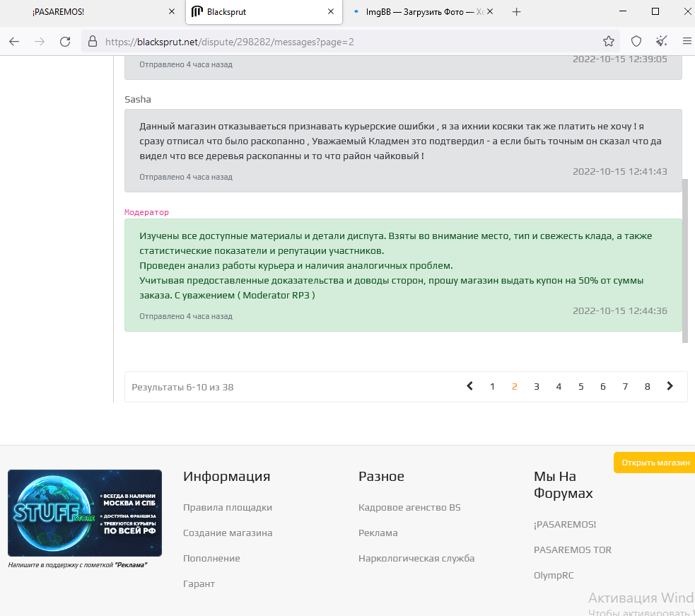Click the Результаты 6-10 из 38 text

(x=182, y=387)
